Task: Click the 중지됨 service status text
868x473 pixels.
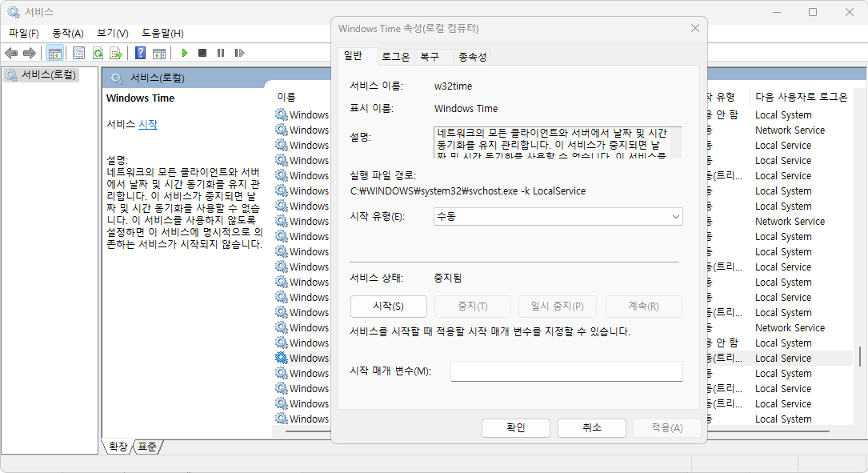Action: coord(448,278)
